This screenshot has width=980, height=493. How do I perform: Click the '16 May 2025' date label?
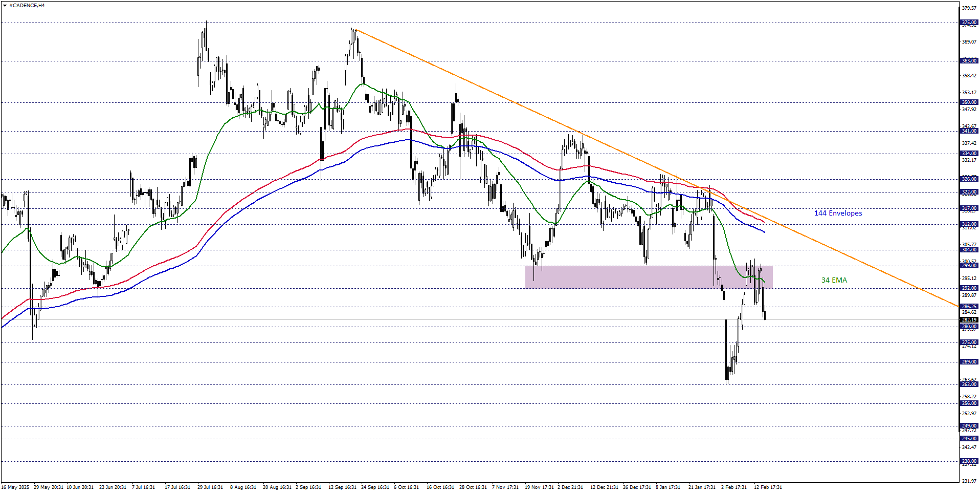pyautogui.click(x=15, y=487)
